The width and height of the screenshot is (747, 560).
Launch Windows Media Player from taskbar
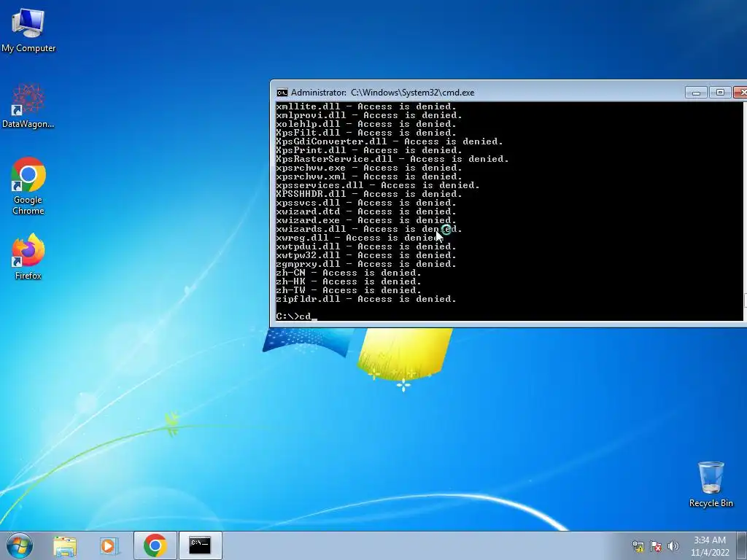109,545
